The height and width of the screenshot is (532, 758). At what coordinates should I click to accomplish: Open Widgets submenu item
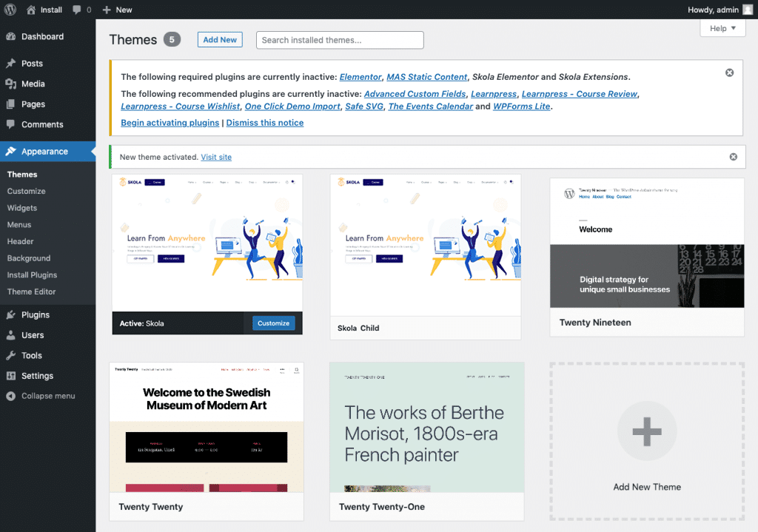click(x=21, y=208)
